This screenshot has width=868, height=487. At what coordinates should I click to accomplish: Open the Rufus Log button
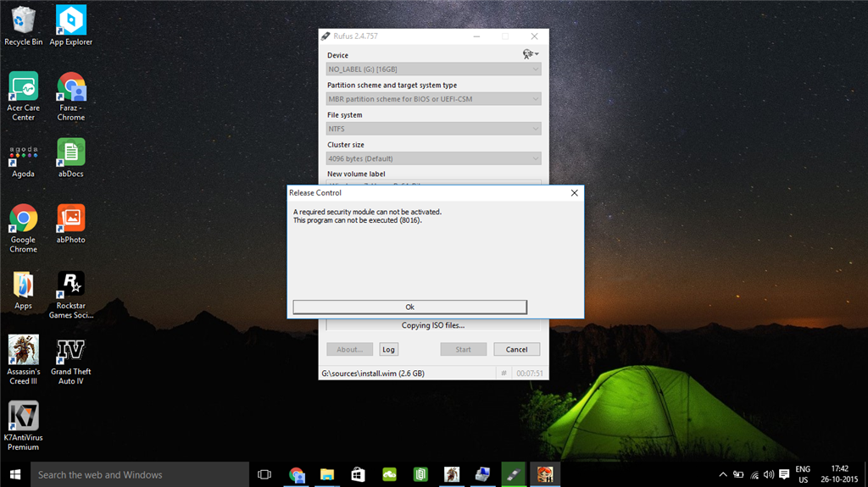pyautogui.click(x=388, y=349)
